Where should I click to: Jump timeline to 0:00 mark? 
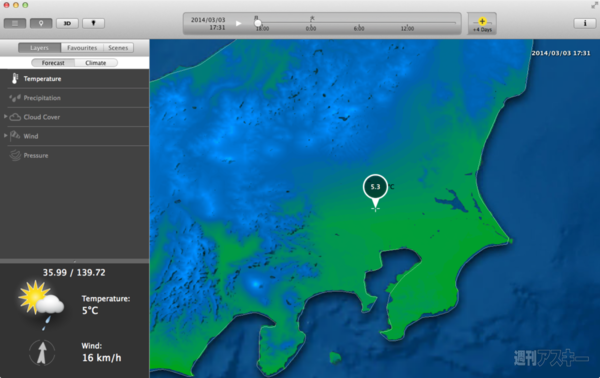(x=311, y=28)
